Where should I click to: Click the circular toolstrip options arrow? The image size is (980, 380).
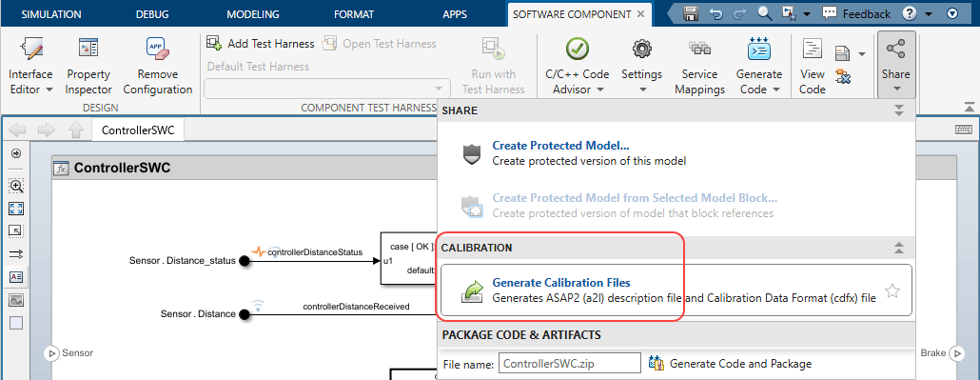tap(952, 13)
